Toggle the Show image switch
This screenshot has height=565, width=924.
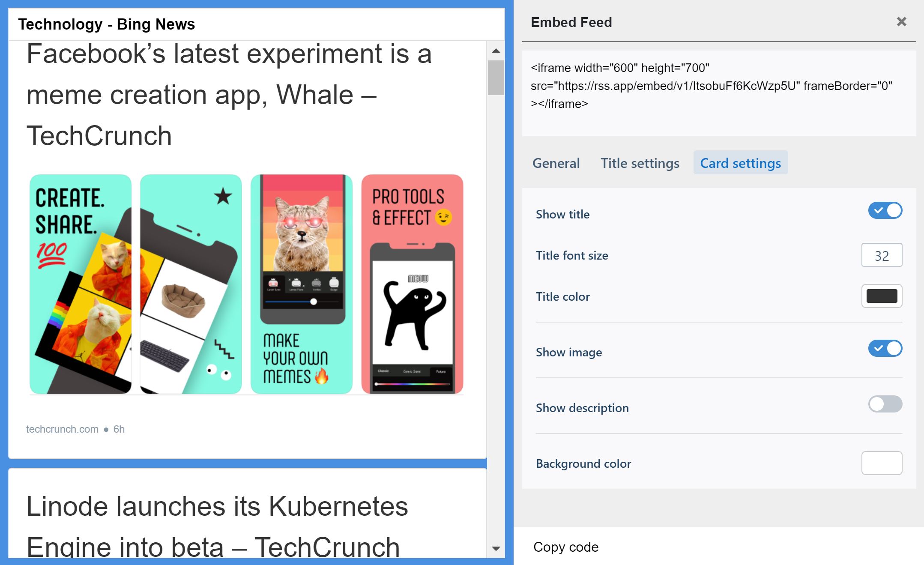pyautogui.click(x=885, y=348)
